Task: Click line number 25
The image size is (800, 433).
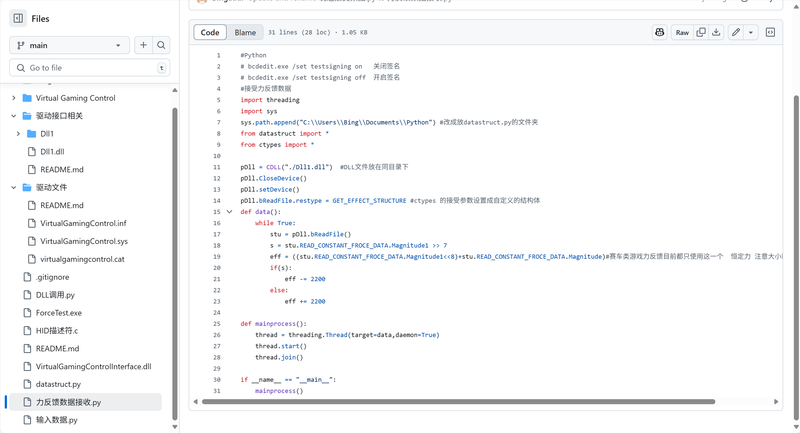Action: pos(217,323)
